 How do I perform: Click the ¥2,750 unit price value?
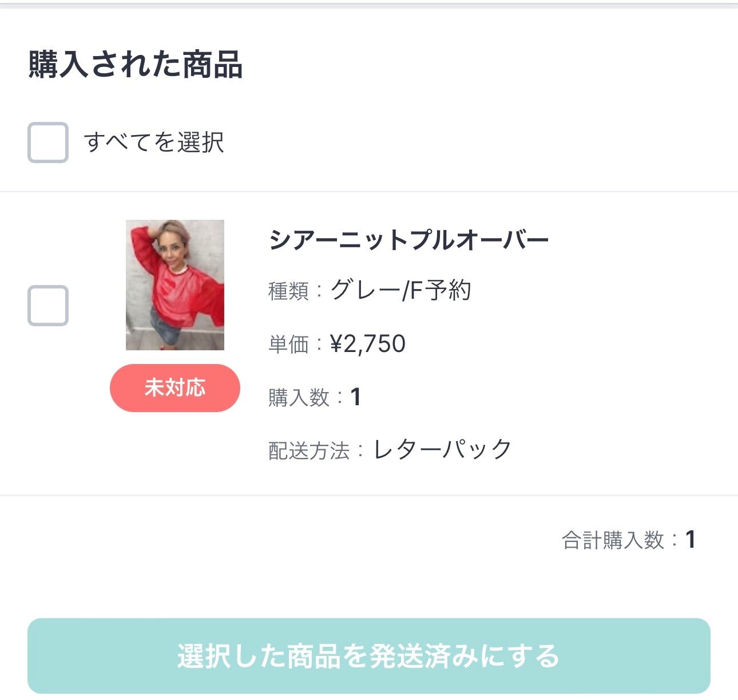(x=368, y=344)
